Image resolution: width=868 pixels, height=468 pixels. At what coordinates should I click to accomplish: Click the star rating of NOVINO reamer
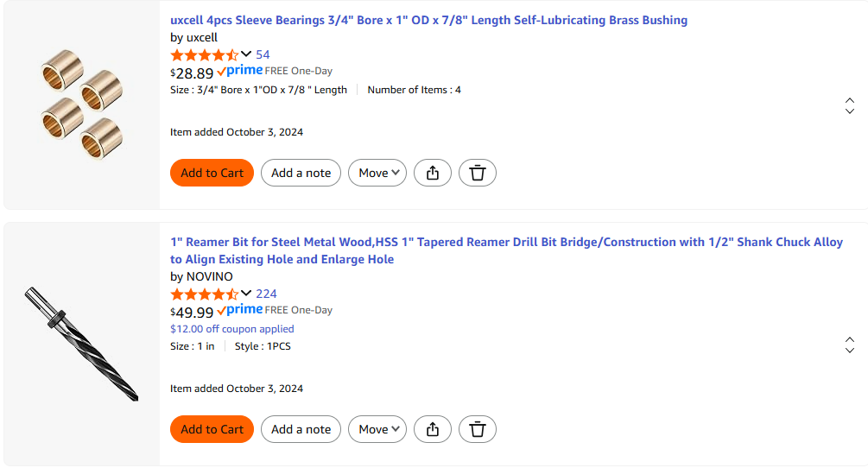click(x=205, y=294)
